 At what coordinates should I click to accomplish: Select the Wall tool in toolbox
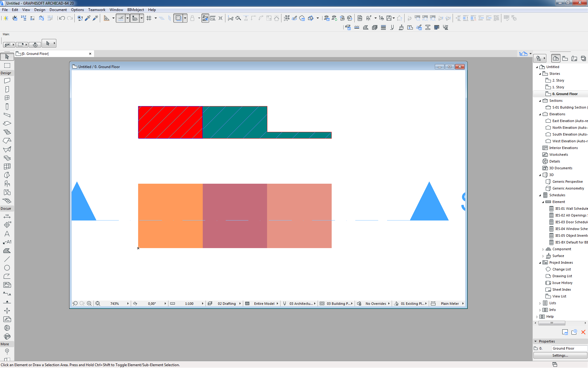[7, 81]
